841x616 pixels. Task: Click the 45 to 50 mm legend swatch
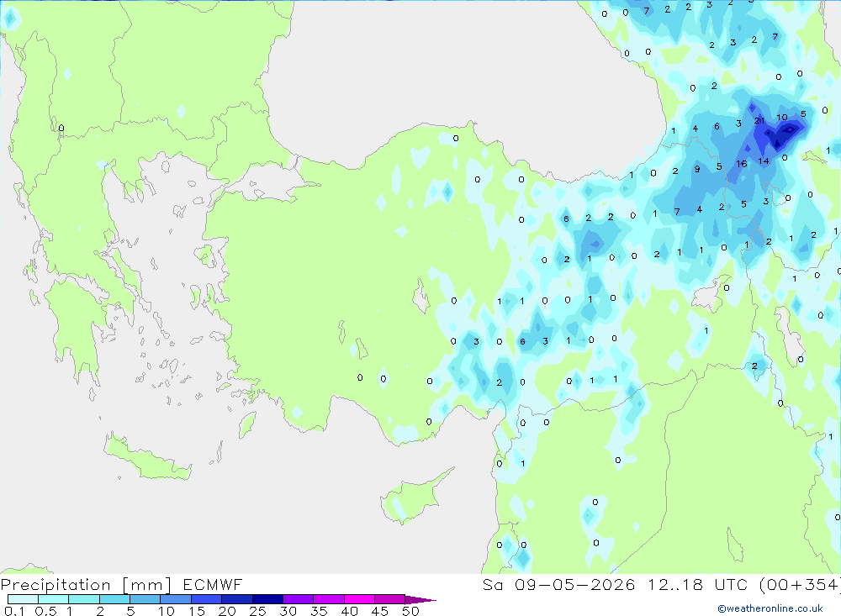pos(389,599)
